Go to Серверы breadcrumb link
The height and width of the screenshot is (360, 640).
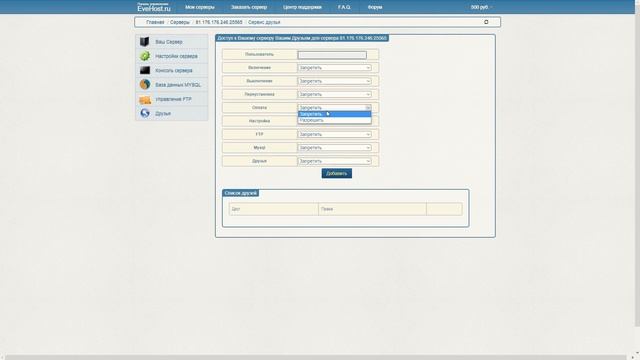click(x=180, y=22)
